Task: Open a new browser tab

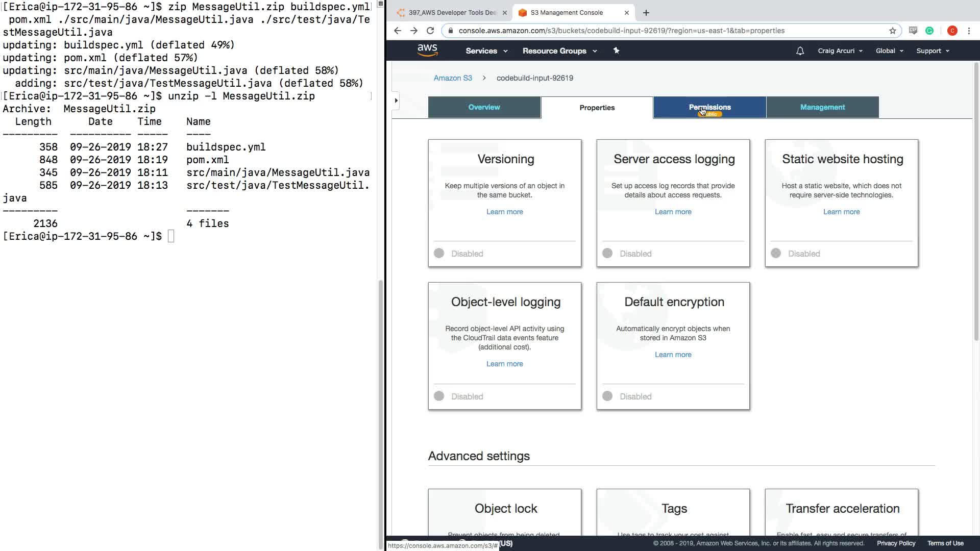Action: [646, 13]
